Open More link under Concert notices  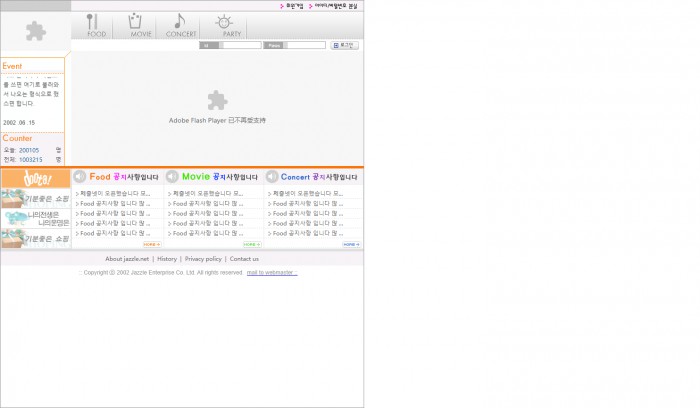350,244
